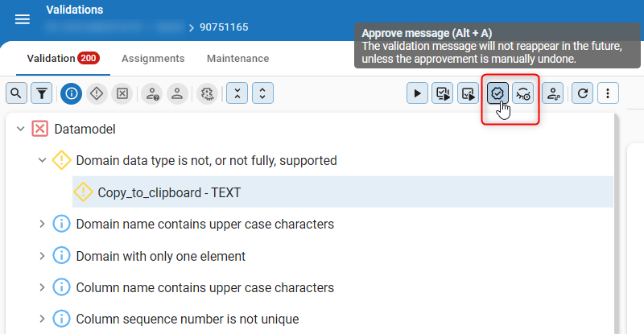Image resolution: width=644 pixels, height=334 pixels.
Task: Click info icon beside Domain name upper case
Action: coord(62,224)
